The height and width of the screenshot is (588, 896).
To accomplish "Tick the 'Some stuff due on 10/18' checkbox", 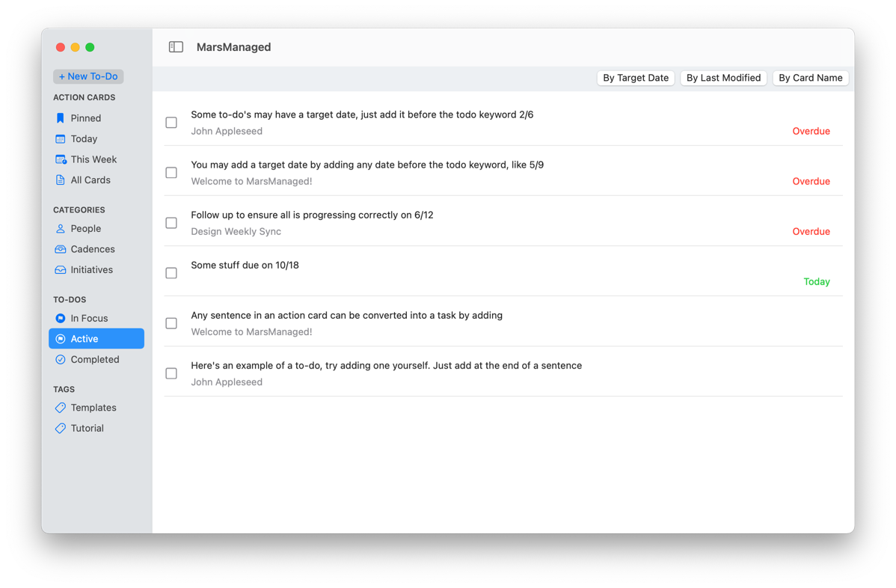I will pyautogui.click(x=171, y=273).
